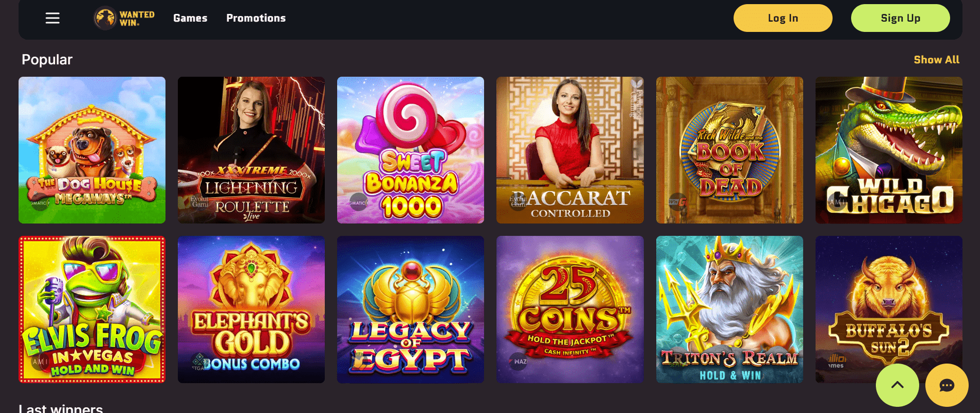The image size is (980, 413).
Task: Open The Dog House Megaways game
Action: pos(92,150)
